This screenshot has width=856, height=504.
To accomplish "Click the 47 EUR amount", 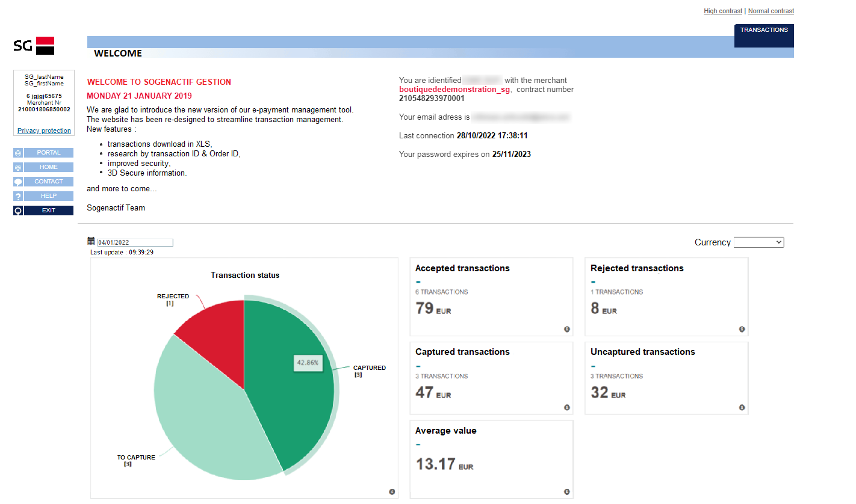I will [x=433, y=393].
